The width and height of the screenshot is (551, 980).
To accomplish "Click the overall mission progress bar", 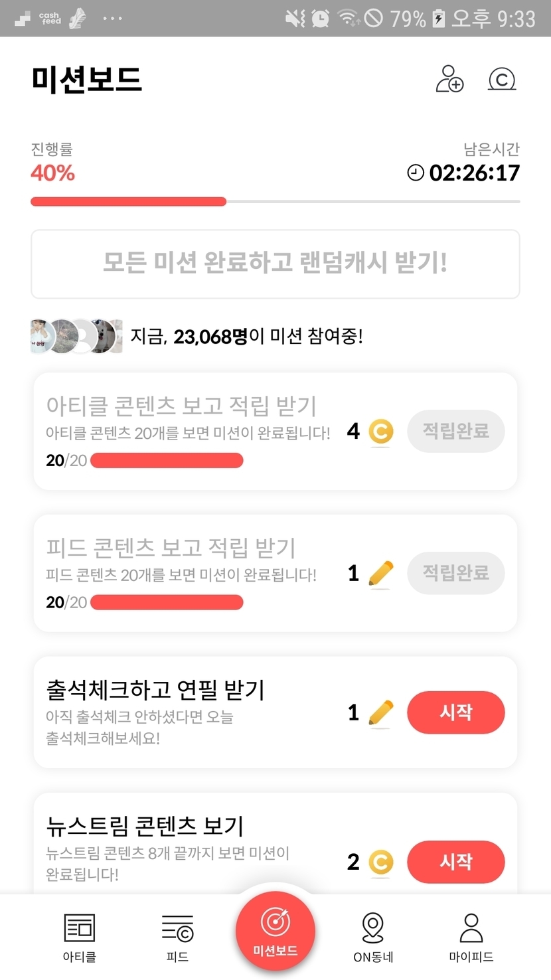I will [275, 201].
